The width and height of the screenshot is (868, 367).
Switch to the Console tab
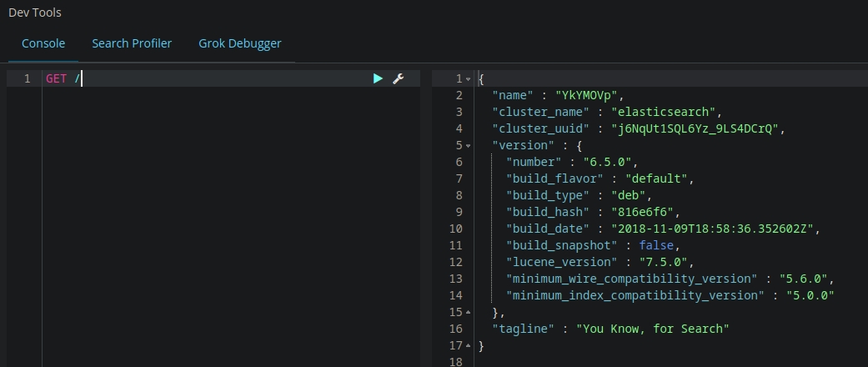(x=43, y=43)
